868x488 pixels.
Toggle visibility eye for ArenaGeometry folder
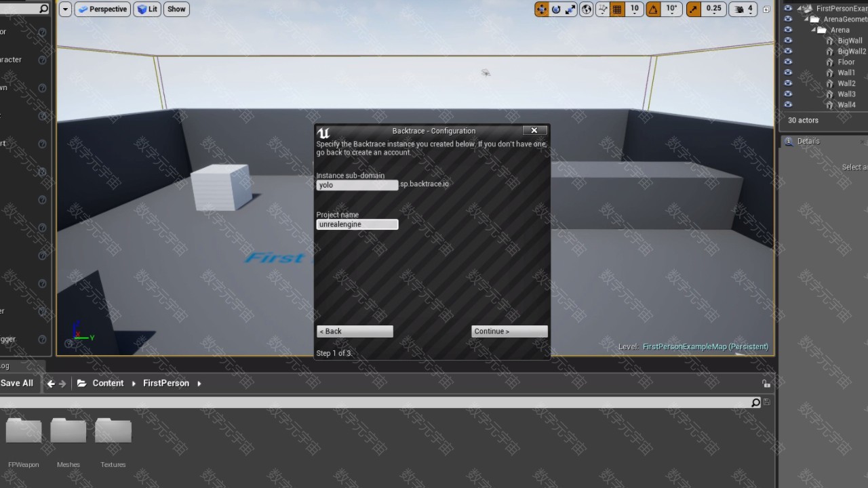coord(788,19)
